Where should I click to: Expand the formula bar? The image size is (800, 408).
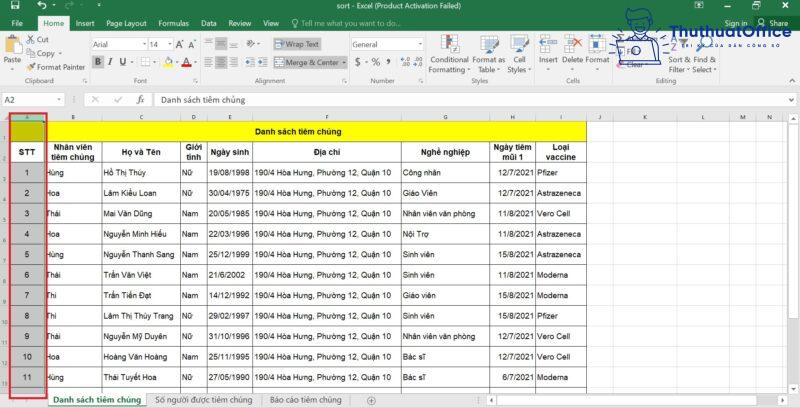point(791,100)
